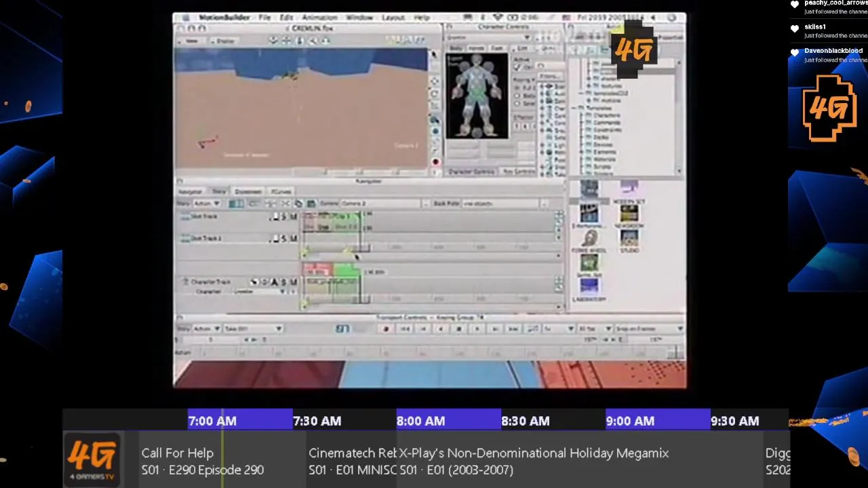Open the Action dropdown in Transport Controls
This screenshot has width=868, height=488.
205,329
